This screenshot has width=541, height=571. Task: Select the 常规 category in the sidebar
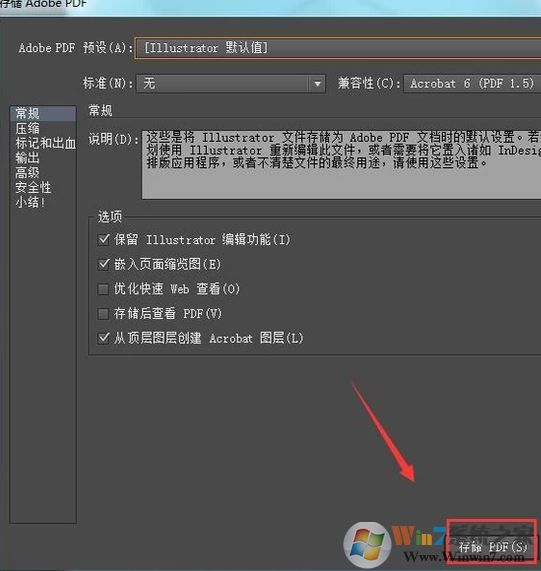(43, 114)
